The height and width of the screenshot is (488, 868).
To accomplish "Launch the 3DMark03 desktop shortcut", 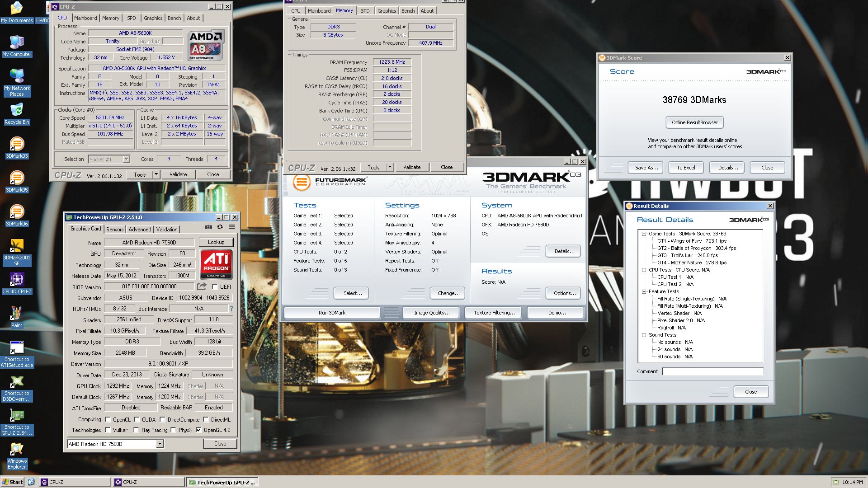I will [x=17, y=148].
